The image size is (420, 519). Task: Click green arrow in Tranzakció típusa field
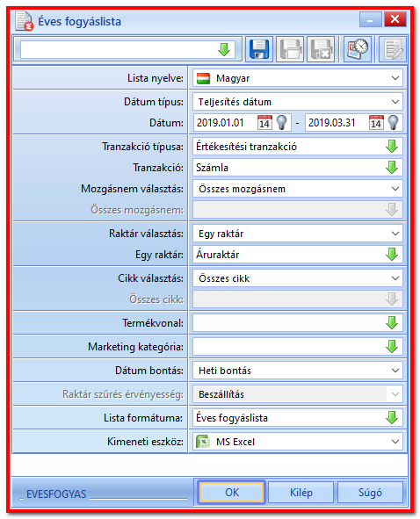pyautogui.click(x=392, y=147)
